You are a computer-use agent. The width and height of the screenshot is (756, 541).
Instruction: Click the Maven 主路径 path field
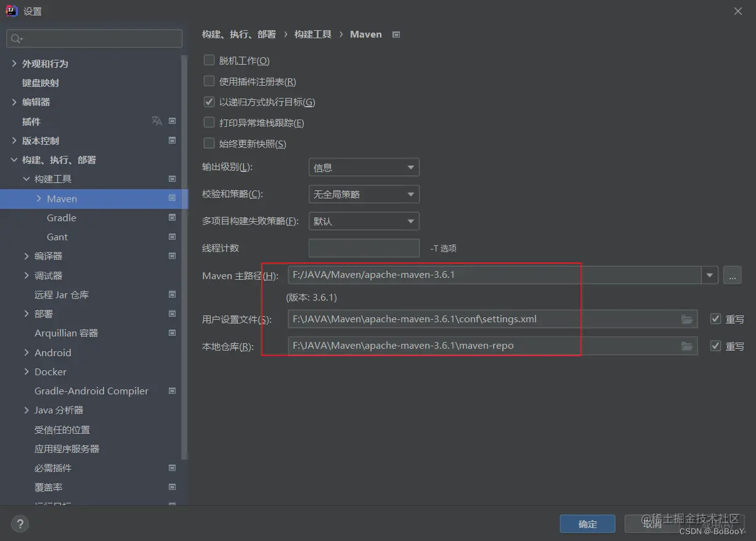[494, 275]
